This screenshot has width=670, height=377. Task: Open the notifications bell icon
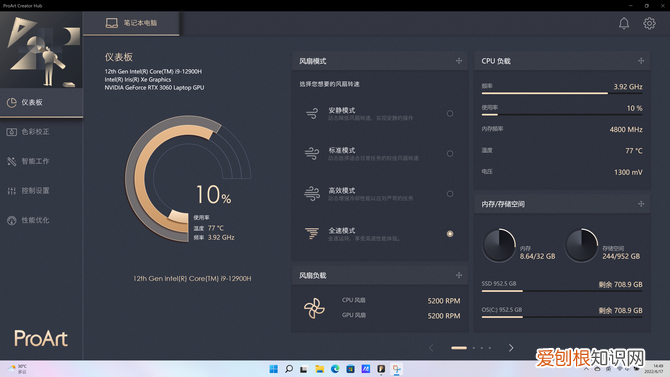point(624,23)
